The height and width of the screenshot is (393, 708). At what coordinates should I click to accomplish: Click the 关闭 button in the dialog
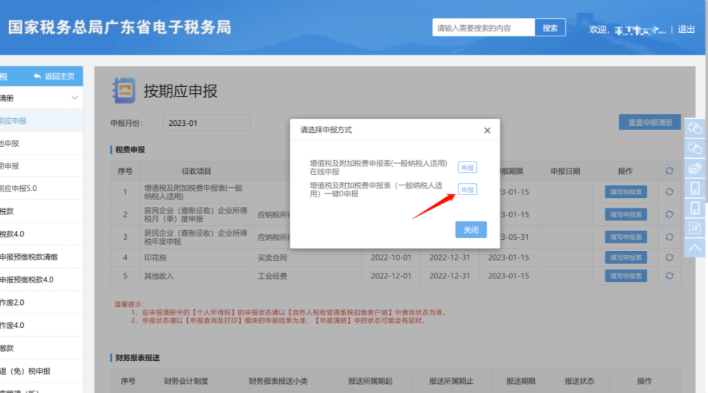click(x=471, y=229)
